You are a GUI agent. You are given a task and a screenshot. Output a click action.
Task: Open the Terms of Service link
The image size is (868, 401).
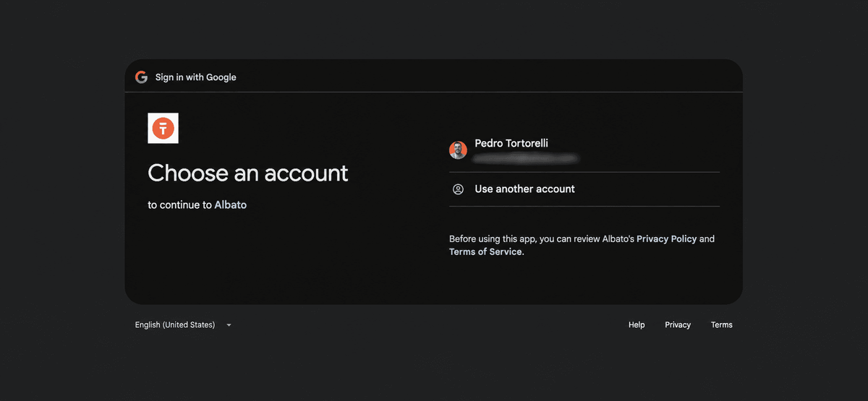coord(485,251)
